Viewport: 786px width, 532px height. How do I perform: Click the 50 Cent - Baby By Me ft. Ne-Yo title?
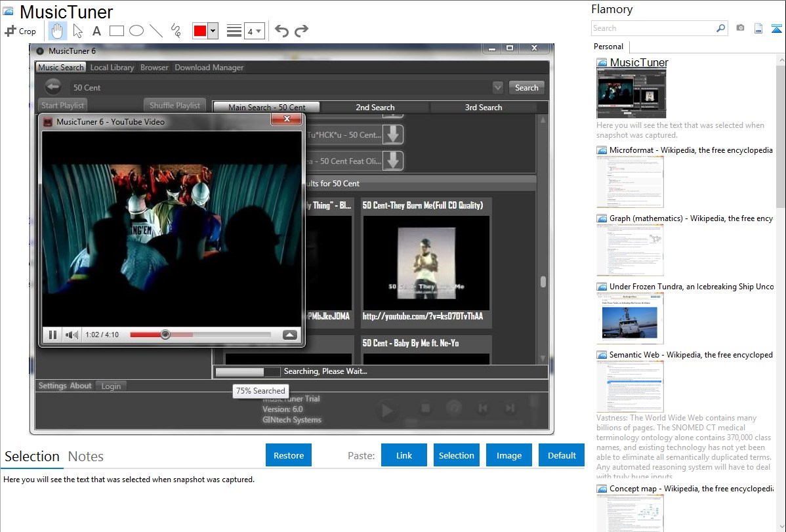(x=411, y=343)
